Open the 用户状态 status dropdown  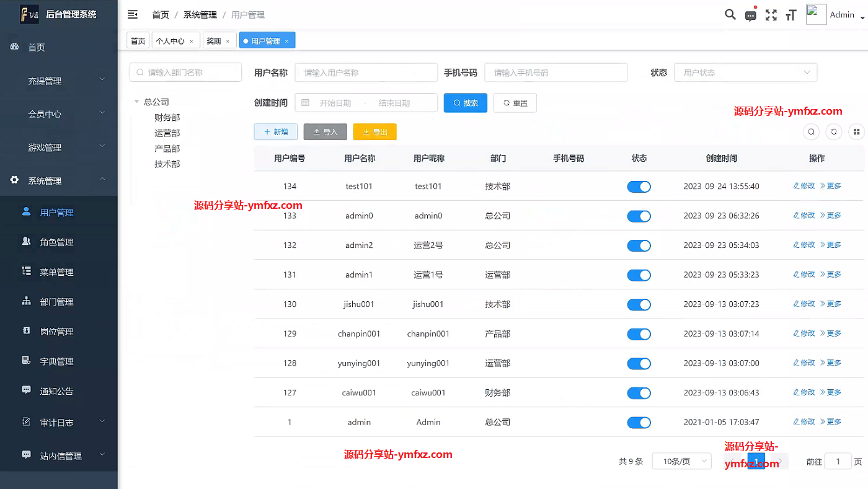coord(745,73)
